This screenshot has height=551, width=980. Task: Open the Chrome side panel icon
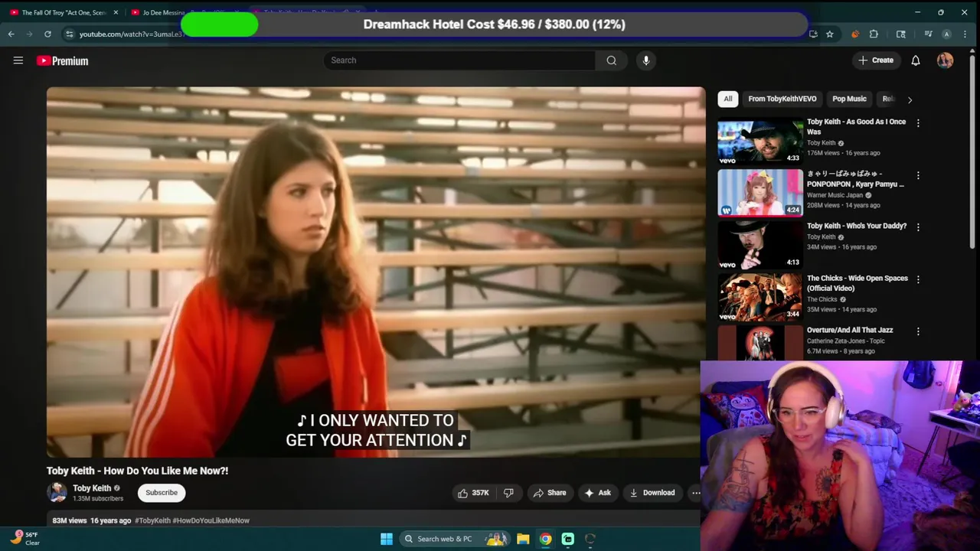901,34
